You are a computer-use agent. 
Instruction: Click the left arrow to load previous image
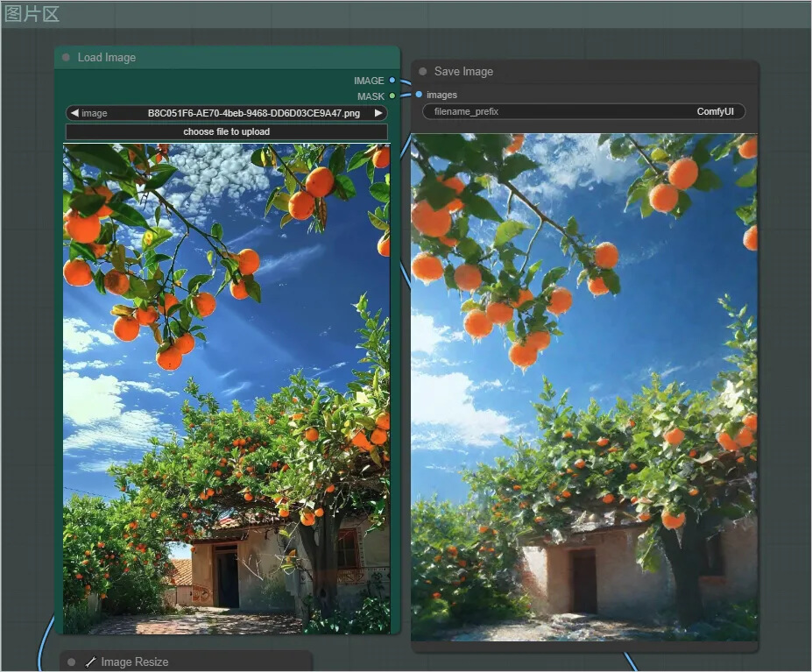click(74, 113)
